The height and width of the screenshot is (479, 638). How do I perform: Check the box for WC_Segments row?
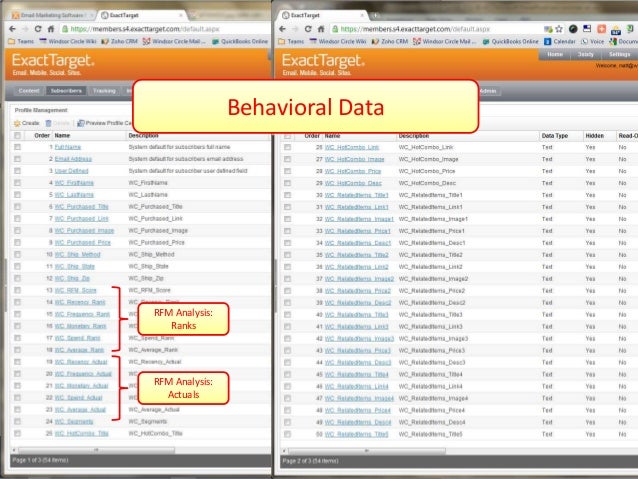click(x=17, y=422)
